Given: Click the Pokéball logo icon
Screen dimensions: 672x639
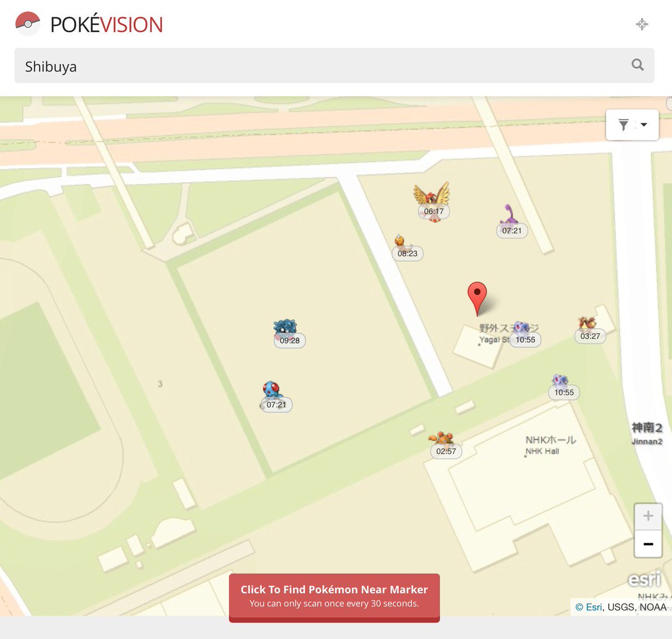Looking at the screenshot, I should point(27,24).
